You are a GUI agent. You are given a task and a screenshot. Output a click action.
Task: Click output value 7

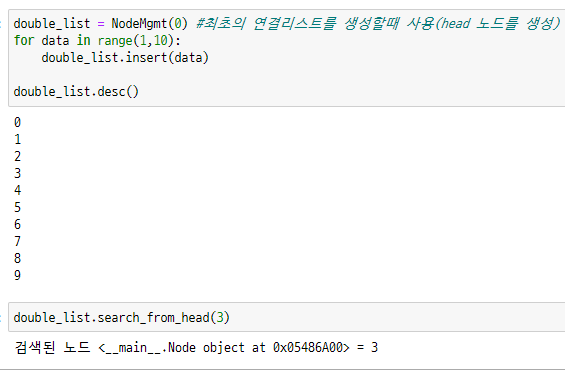[x=18, y=241]
